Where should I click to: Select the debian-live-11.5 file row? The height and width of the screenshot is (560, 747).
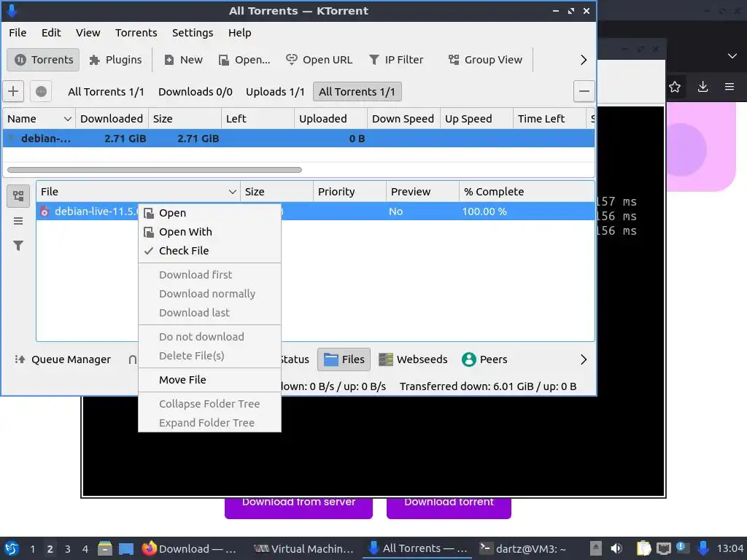pos(315,211)
